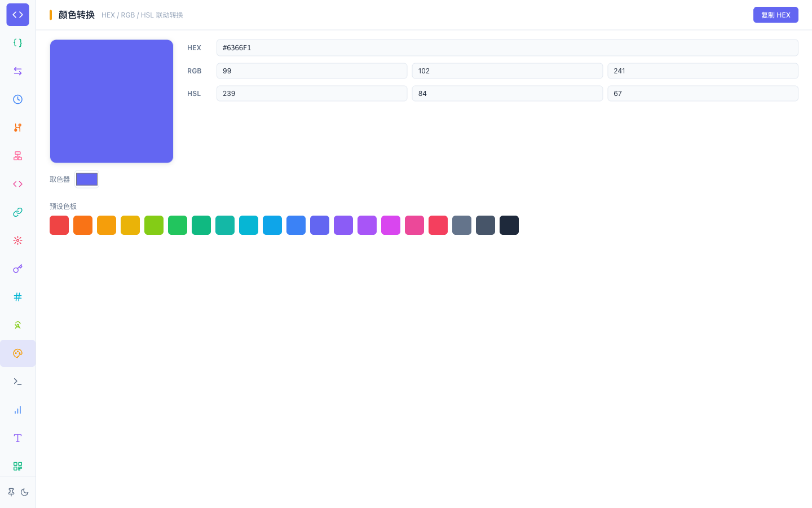Image resolution: width=812 pixels, height=508 pixels.
Task: Select the blue preset swatch
Action: click(296, 225)
